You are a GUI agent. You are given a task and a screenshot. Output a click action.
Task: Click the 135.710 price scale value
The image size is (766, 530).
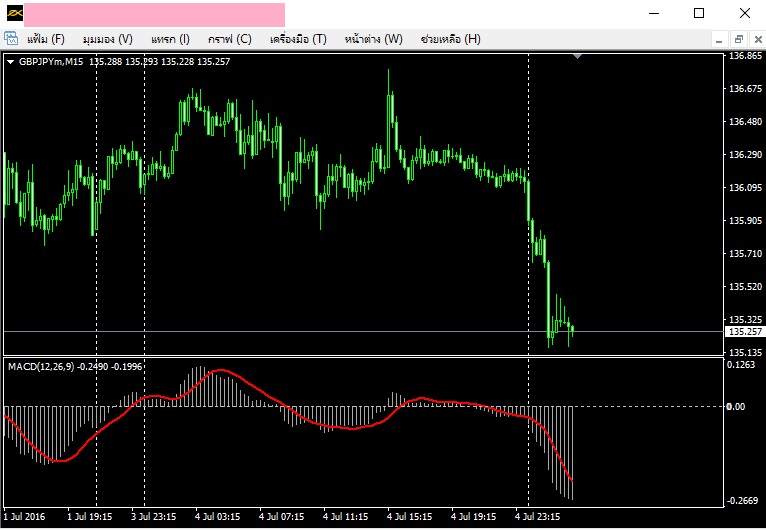(745, 254)
